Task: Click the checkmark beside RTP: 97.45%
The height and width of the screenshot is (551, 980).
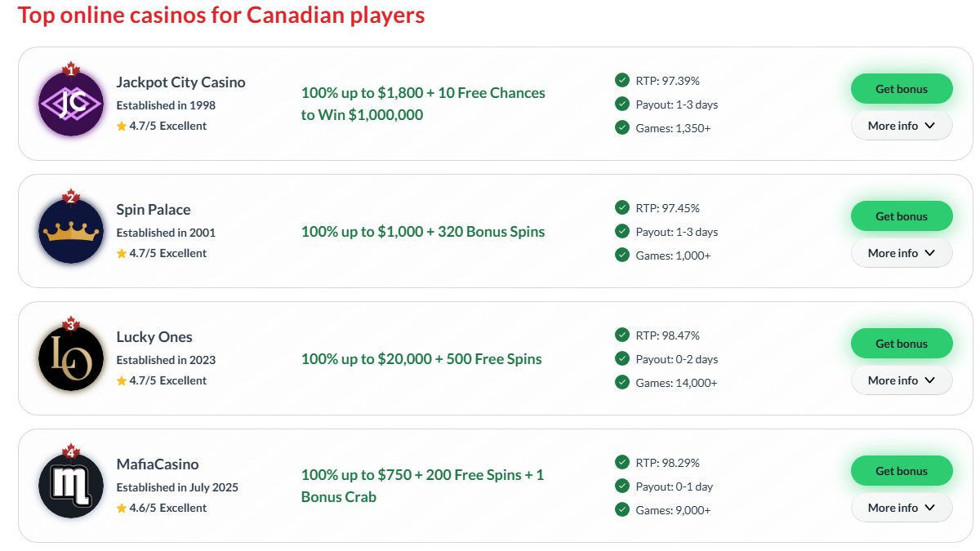Action: point(622,207)
